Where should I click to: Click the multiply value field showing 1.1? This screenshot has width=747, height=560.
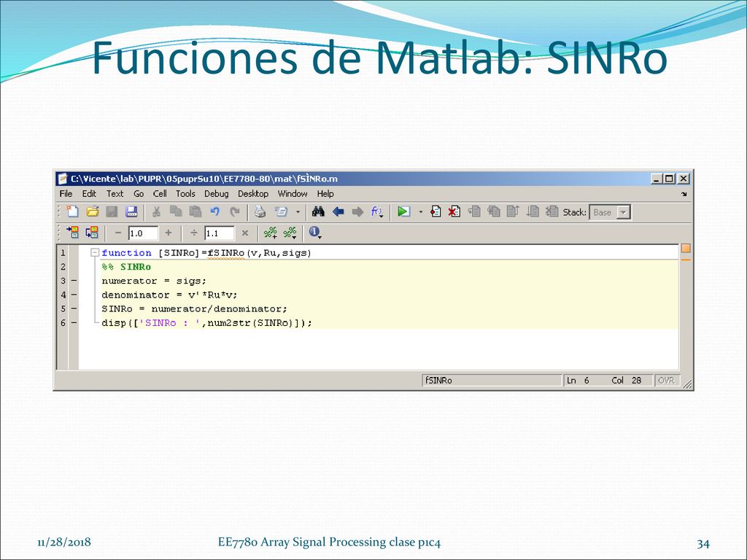click(220, 233)
